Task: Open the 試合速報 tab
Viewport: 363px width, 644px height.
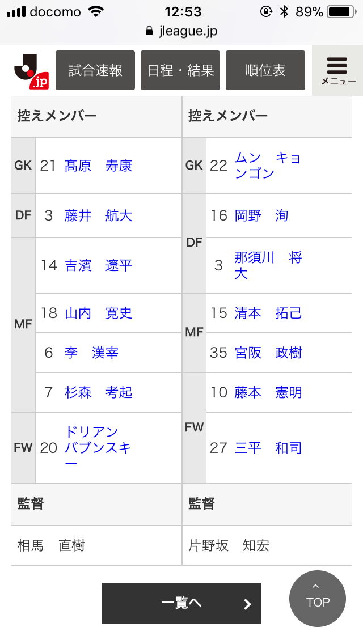Action: [95, 70]
